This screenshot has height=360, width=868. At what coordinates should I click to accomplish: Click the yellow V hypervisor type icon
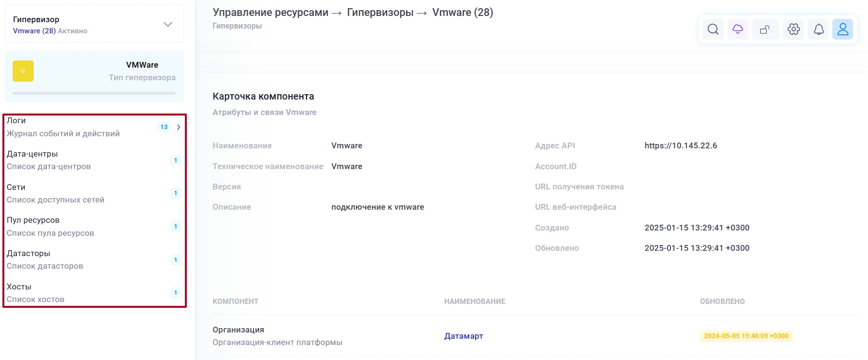(23, 71)
